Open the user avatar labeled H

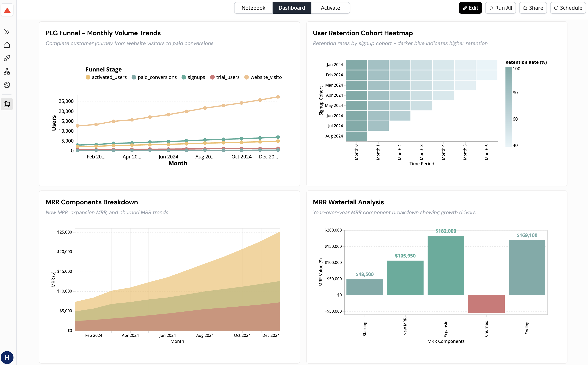coord(7,358)
